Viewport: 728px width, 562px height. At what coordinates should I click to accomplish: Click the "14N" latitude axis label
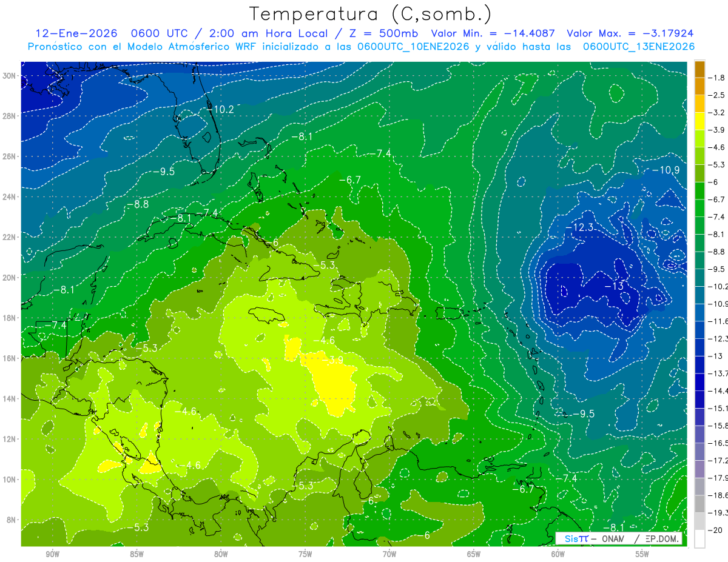10,398
